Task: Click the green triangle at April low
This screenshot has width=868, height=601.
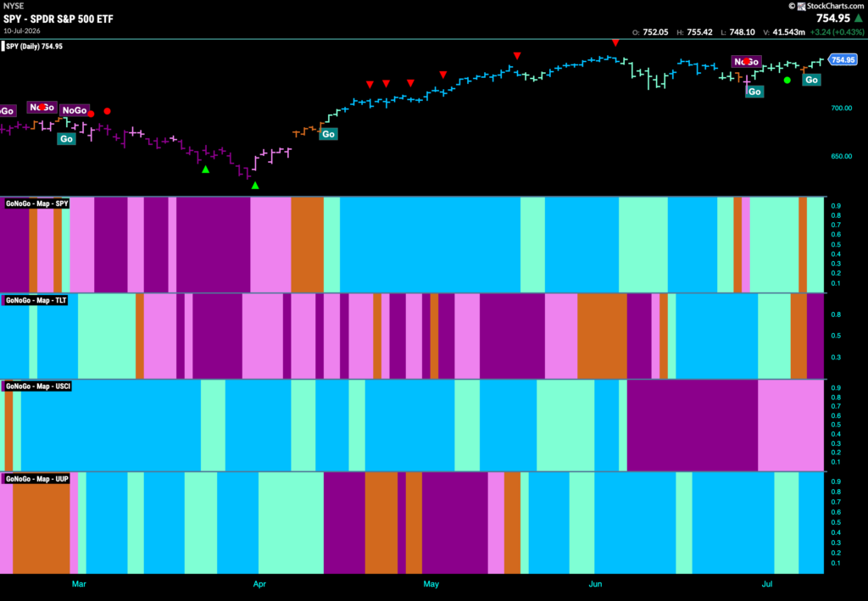Action: (255, 186)
